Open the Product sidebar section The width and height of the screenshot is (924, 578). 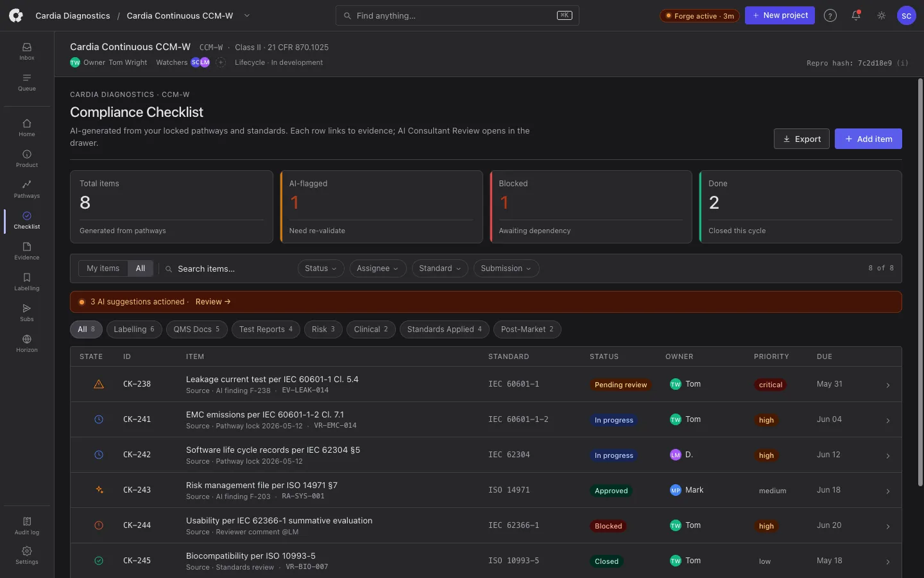[27, 159]
